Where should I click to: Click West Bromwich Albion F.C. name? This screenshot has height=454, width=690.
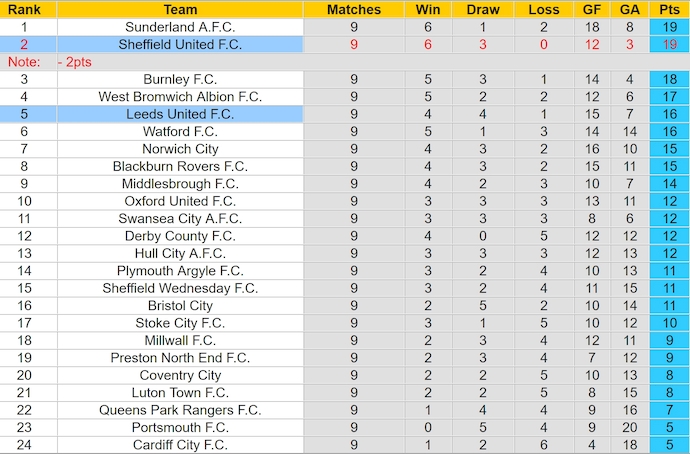coord(180,97)
